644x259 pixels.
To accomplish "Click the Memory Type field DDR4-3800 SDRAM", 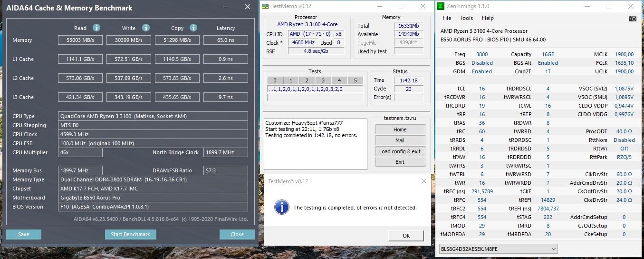I will point(153,179).
